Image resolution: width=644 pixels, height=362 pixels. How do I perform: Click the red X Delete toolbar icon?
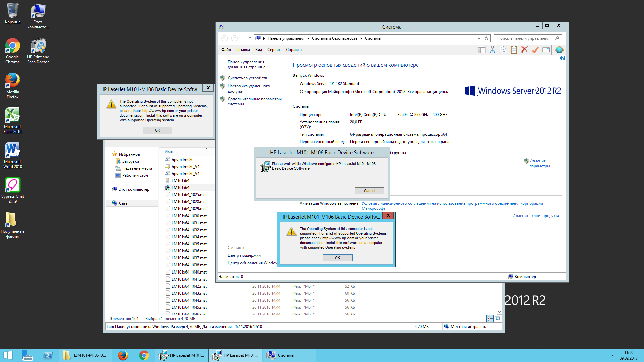(x=525, y=50)
